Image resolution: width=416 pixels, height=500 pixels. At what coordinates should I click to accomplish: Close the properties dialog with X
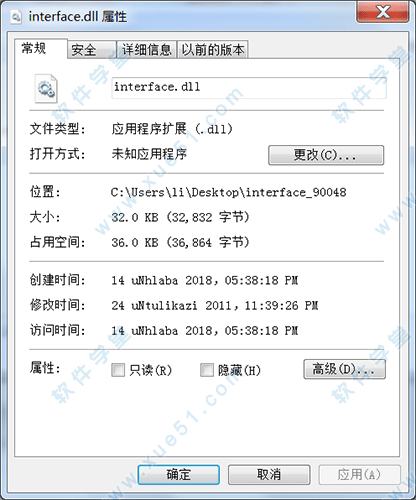point(383,12)
